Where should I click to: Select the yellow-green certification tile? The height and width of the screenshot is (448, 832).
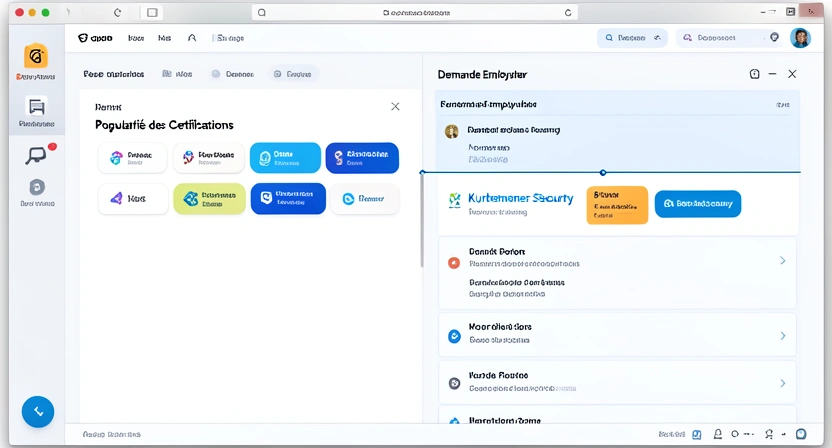tap(208, 199)
